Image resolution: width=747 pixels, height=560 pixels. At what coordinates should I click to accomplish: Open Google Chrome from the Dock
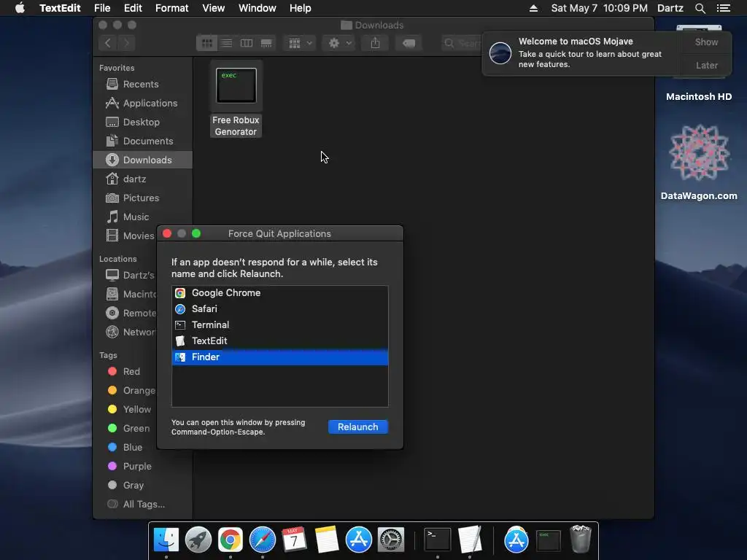pos(230,540)
